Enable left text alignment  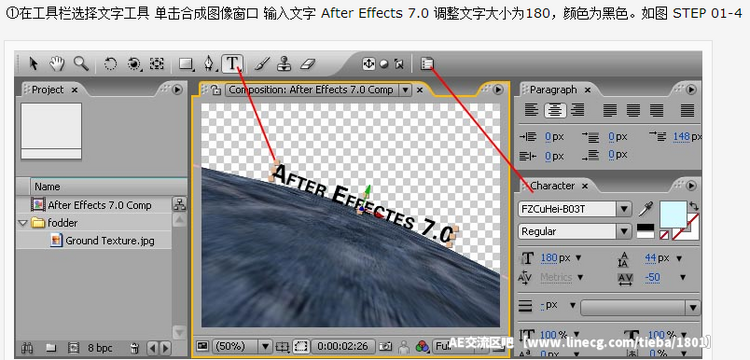(x=531, y=110)
